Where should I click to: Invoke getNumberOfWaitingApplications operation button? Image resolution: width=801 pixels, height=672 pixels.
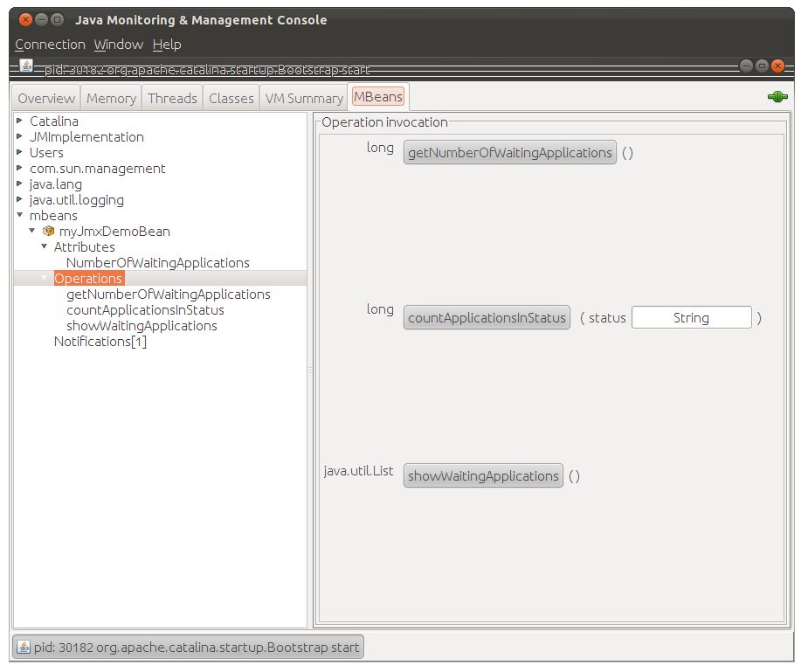pos(510,152)
